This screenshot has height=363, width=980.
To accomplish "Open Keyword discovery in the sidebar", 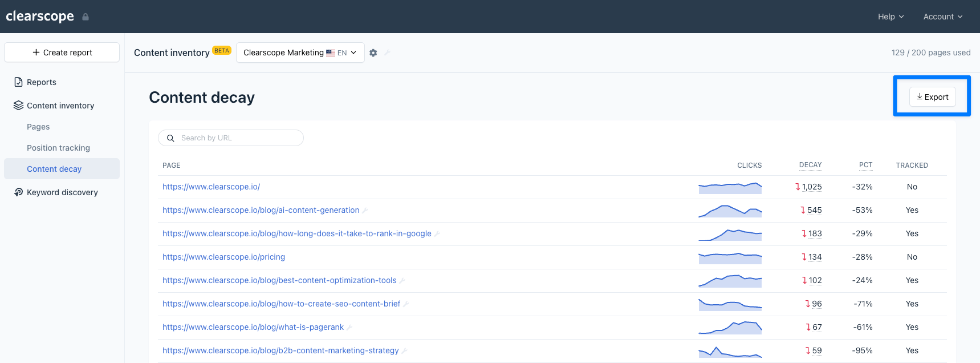I will 62,192.
